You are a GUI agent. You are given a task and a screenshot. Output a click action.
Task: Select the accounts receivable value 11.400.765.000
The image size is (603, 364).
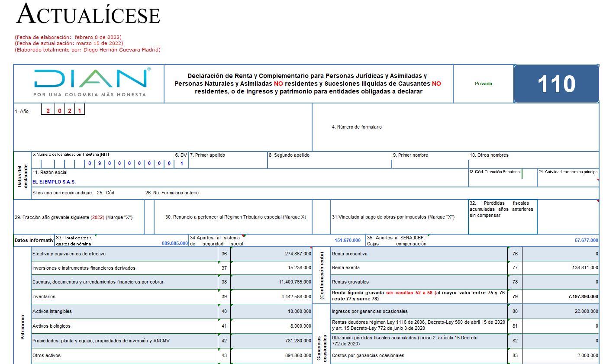pos(271,282)
